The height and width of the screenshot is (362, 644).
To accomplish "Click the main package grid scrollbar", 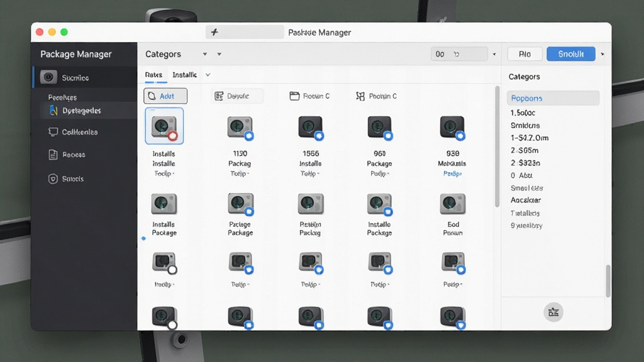I will pyautogui.click(x=497, y=146).
